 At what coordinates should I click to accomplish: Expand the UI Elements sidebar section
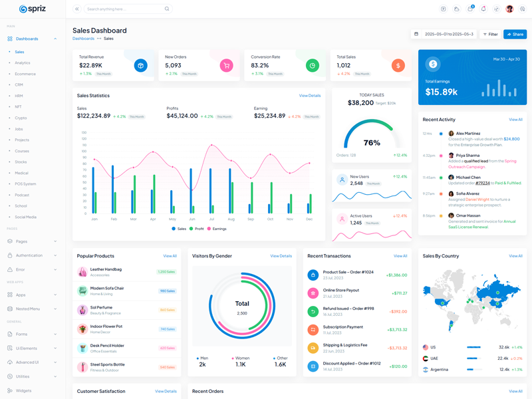coord(32,348)
